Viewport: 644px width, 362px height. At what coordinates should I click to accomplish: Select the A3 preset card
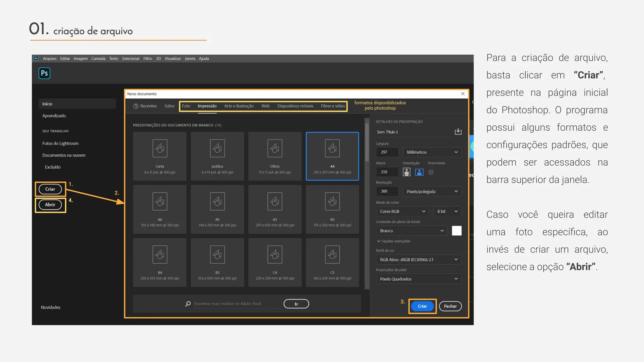275,209
